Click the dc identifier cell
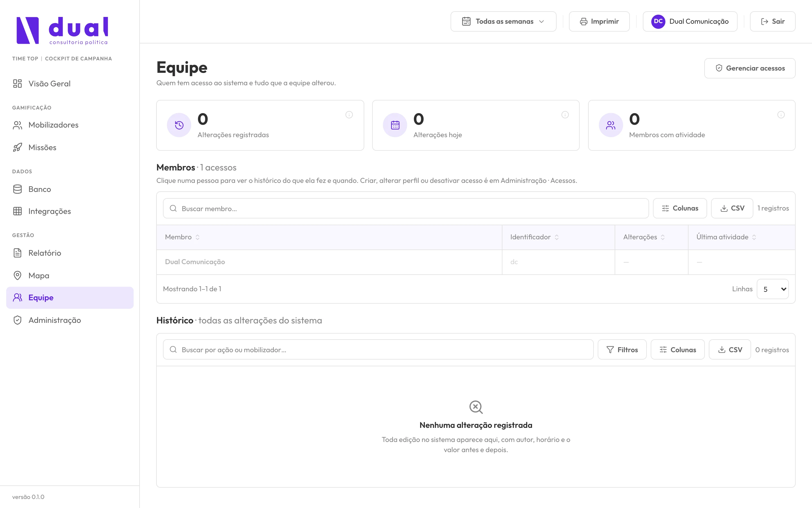Viewport: 812px width, 508px height. [558, 262]
